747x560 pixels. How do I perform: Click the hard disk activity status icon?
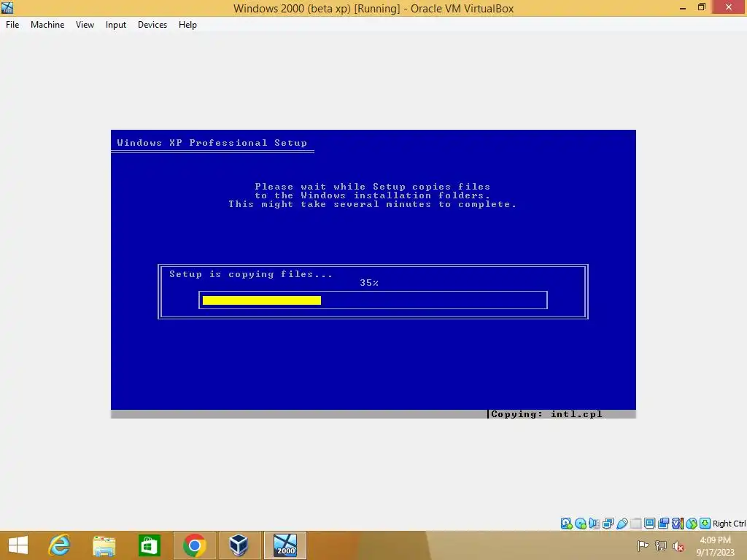pos(566,524)
